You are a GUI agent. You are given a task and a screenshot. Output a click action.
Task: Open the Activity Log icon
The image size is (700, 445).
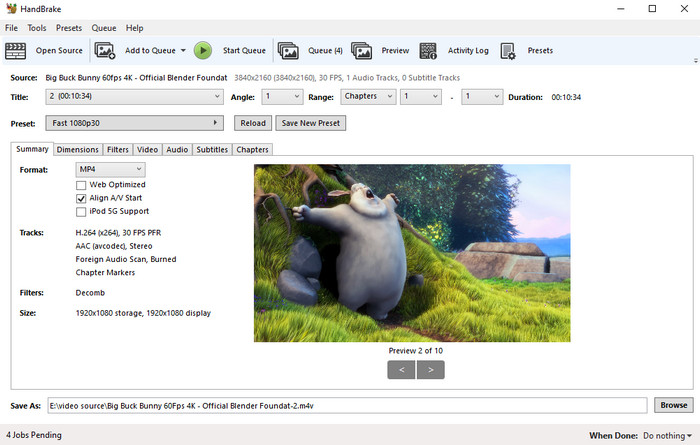429,51
